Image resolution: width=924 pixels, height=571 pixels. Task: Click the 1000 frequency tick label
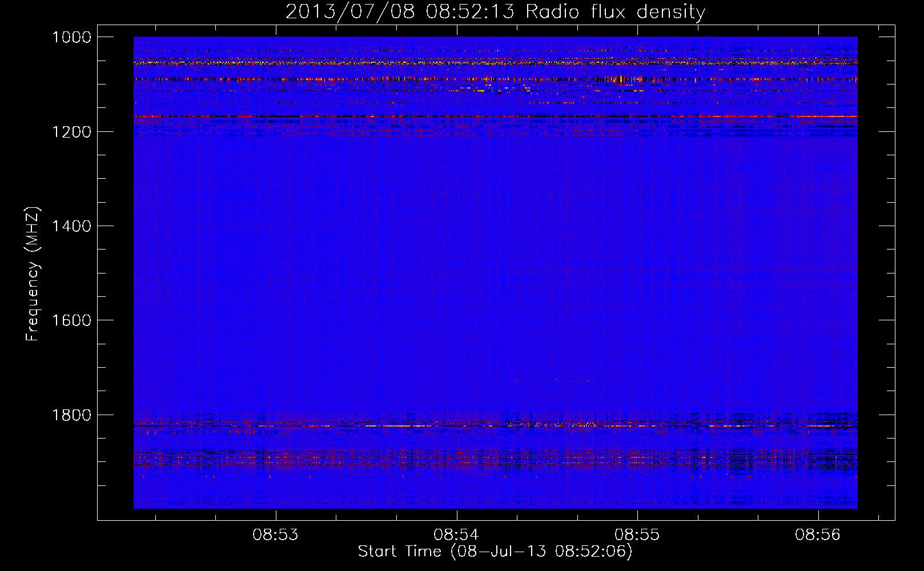(x=72, y=37)
